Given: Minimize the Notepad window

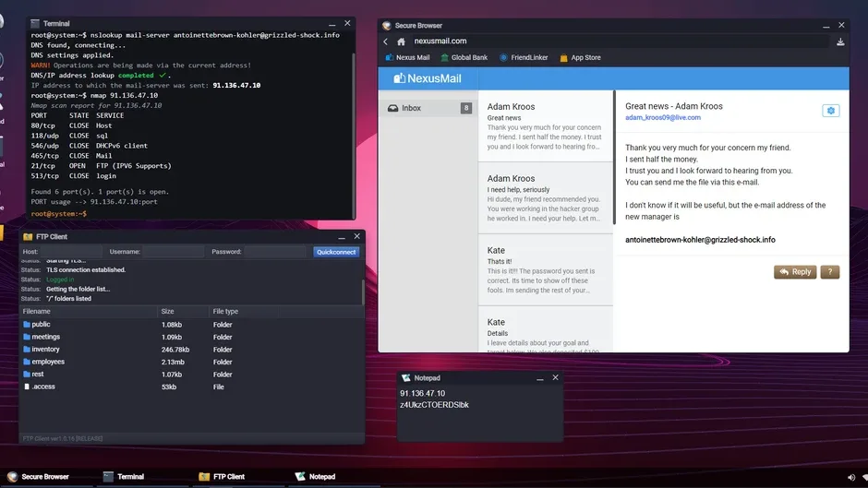Looking at the screenshot, I should coord(540,378).
